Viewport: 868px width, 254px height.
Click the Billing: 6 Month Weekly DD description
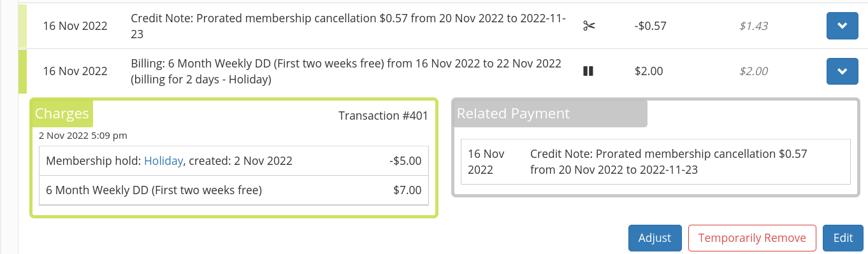(346, 71)
